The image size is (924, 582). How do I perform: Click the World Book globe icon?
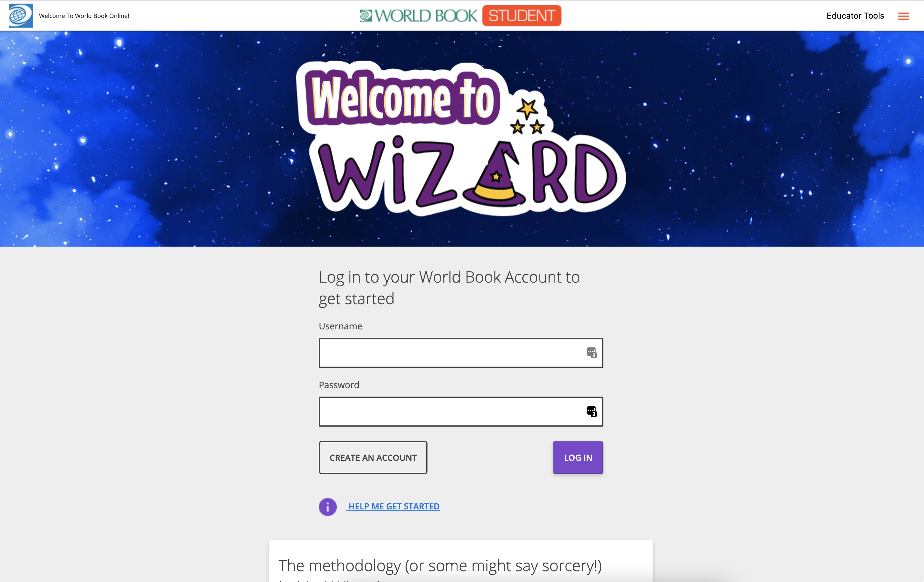click(x=21, y=15)
